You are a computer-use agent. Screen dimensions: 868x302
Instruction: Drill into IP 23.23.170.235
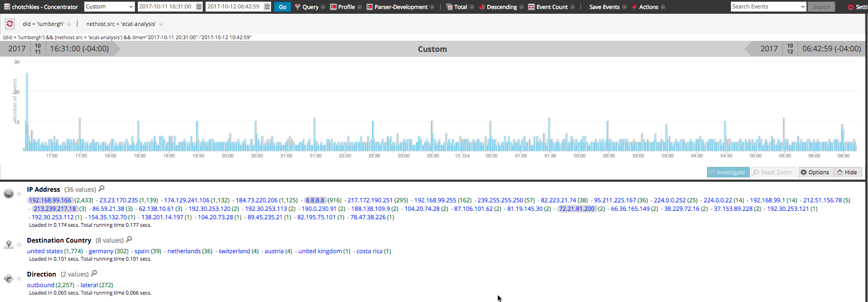coord(119,200)
